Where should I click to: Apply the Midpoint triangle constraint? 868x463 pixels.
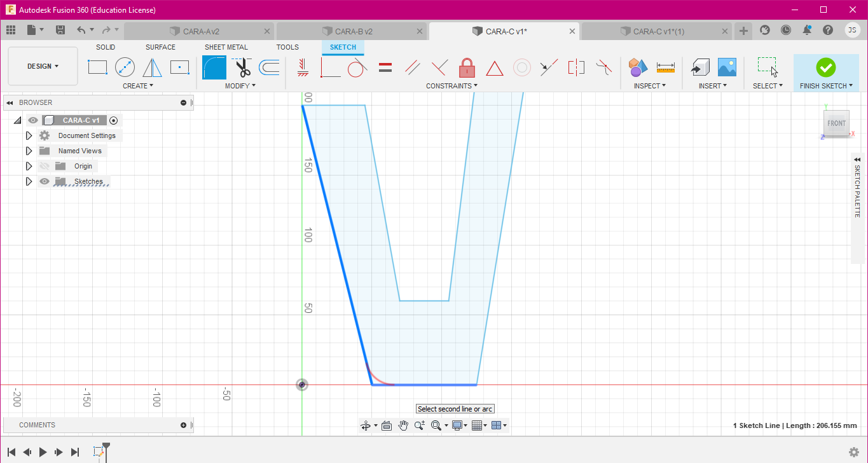(x=495, y=67)
